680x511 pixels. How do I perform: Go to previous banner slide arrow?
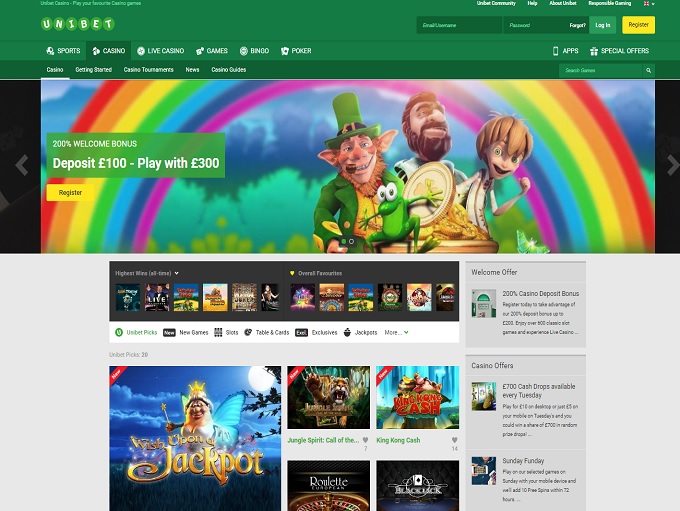(21, 165)
